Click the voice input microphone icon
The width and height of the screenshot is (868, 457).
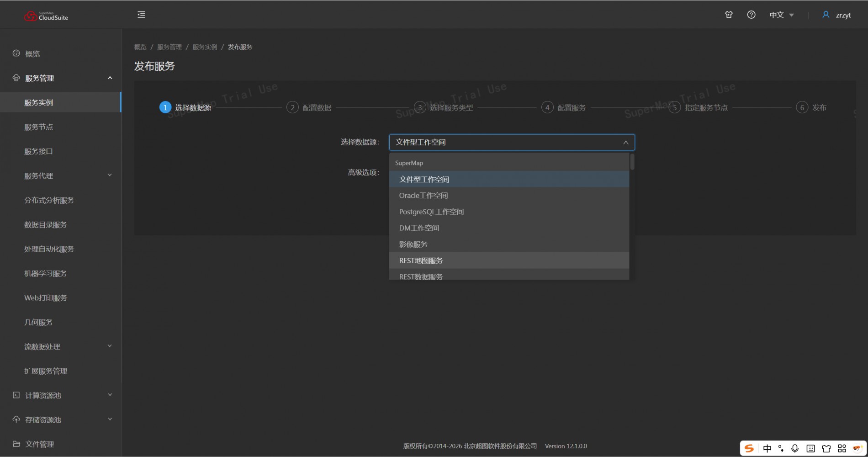(x=795, y=448)
